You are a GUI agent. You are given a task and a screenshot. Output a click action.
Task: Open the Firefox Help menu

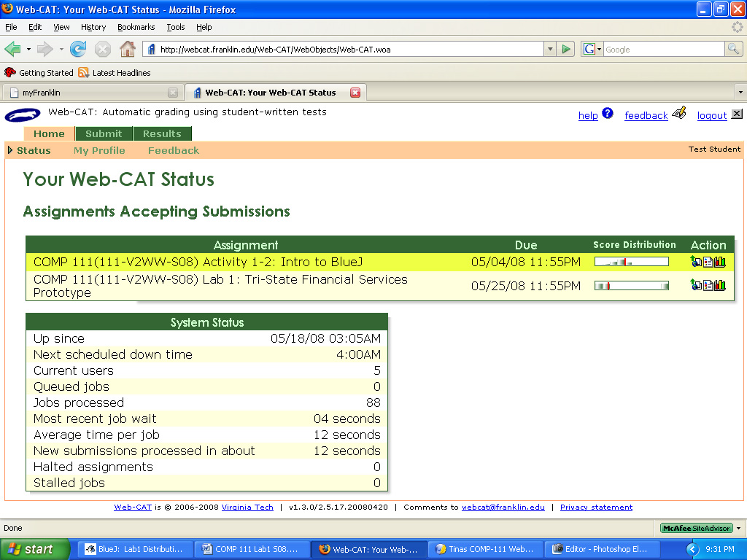[204, 27]
